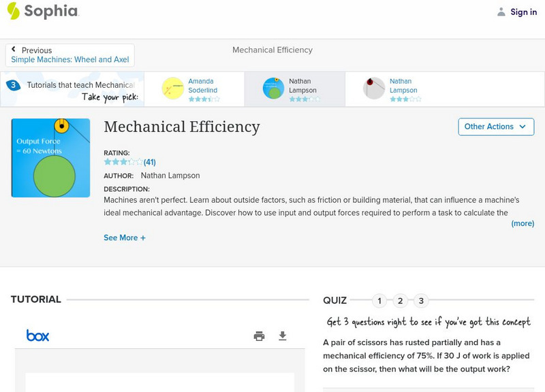Open the Other Actions dropdown
This screenshot has width=545, height=392.
(495, 127)
